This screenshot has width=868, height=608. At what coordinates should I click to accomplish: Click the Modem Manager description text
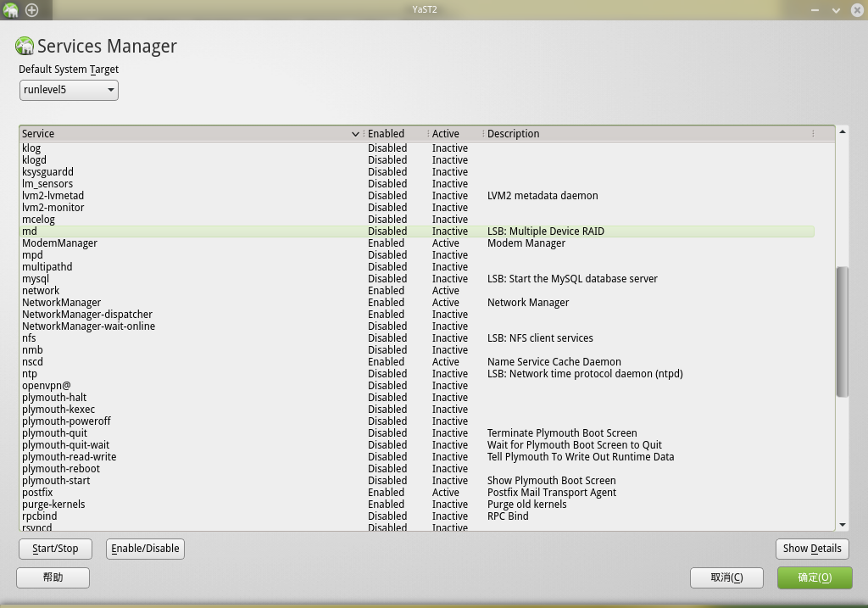(526, 243)
